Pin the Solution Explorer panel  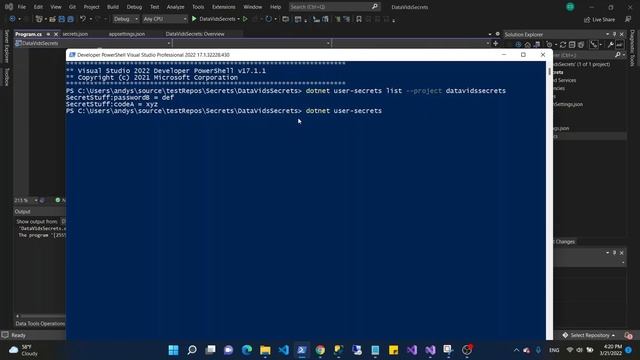click(614, 34)
